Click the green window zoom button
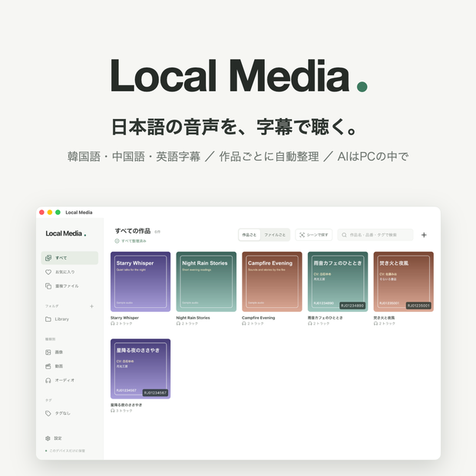The height and width of the screenshot is (476, 476). point(58,212)
